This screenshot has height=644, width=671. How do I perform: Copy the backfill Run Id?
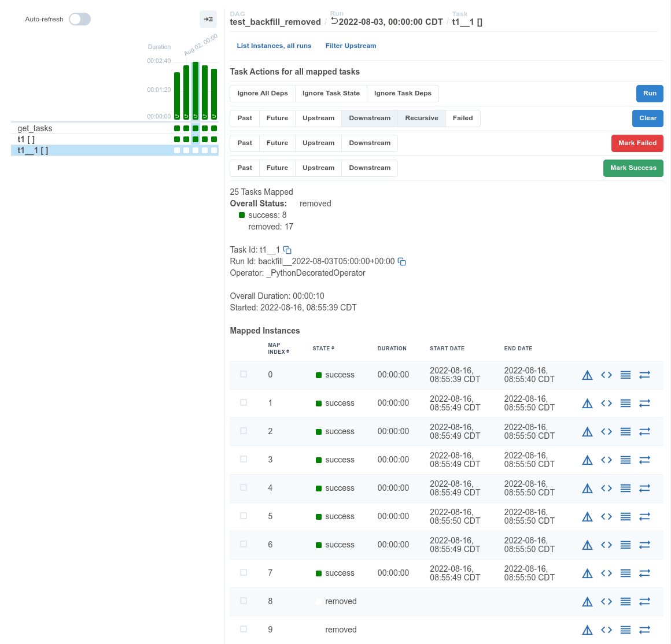click(x=401, y=261)
